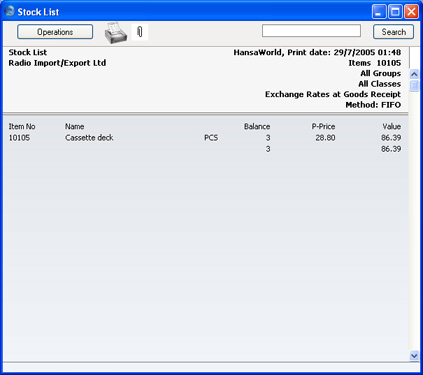Click the 'Items 10105' header text
This screenshot has height=375, width=423.
375,63
